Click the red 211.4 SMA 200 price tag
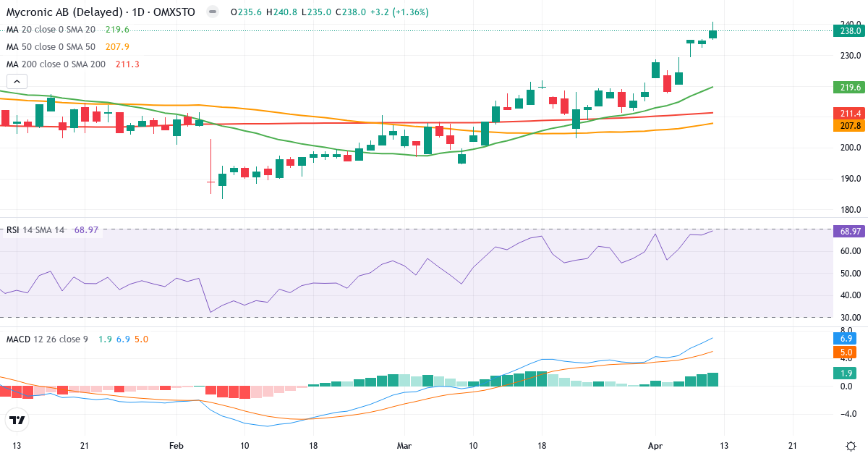The image size is (868, 456). click(x=848, y=114)
